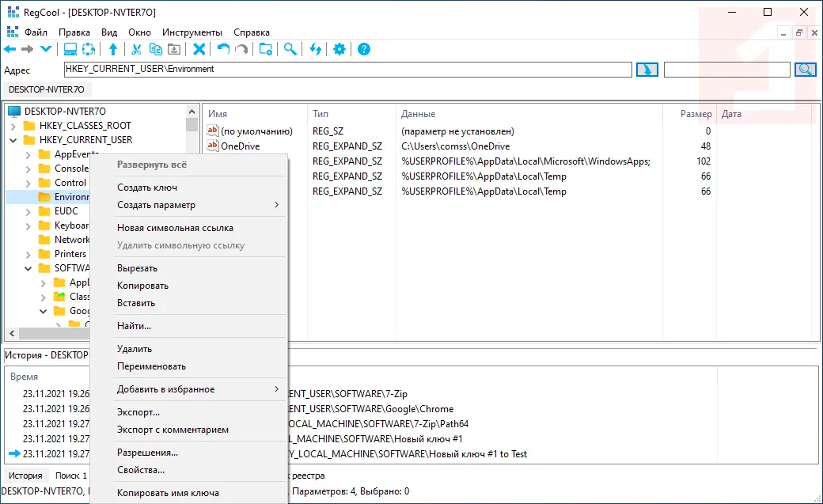Viewport: 823px width, 504px height.
Task: Collapse the HKEY_CURRENT_USER tree node
Action: [x=13, y=140]
